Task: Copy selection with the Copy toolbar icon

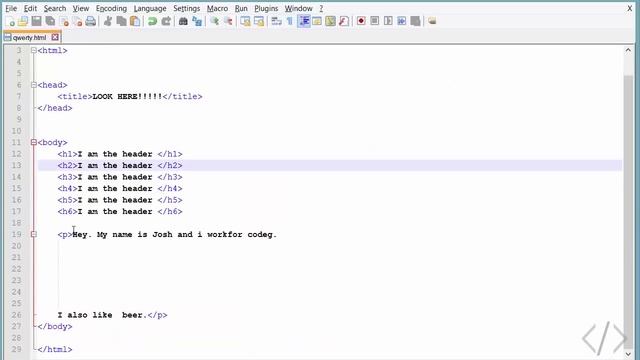Action: tap(121, 21)
